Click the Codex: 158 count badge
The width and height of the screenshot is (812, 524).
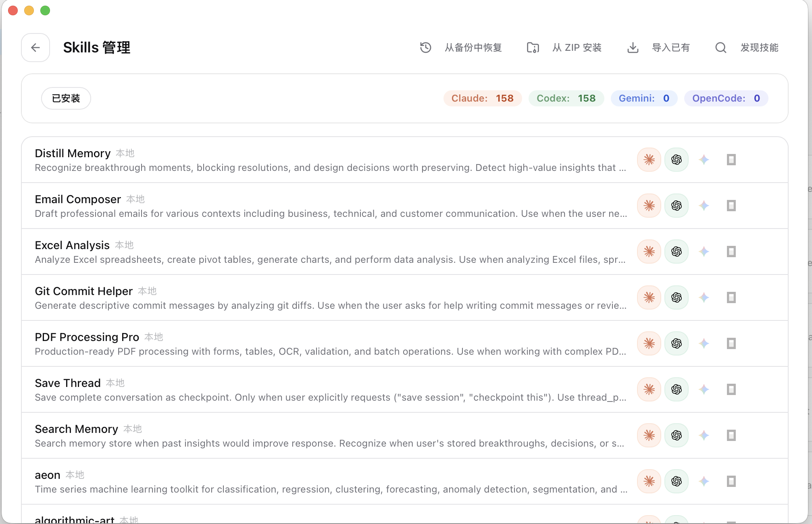(566, 98)
